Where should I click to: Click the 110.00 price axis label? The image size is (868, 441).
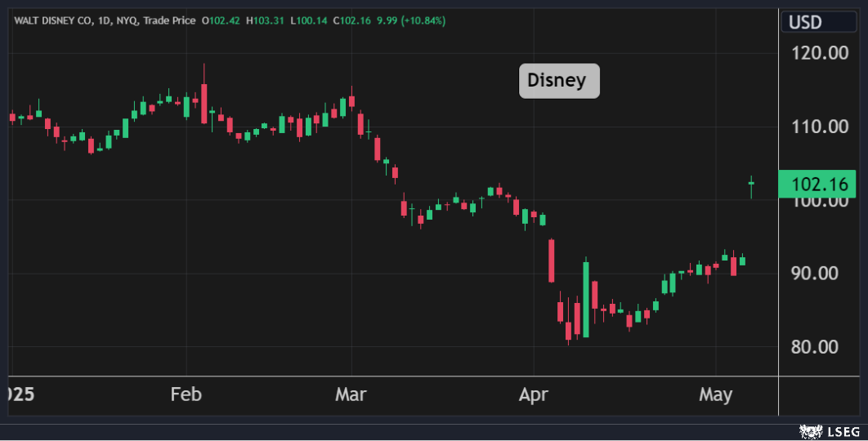click(x=820, y=127)
